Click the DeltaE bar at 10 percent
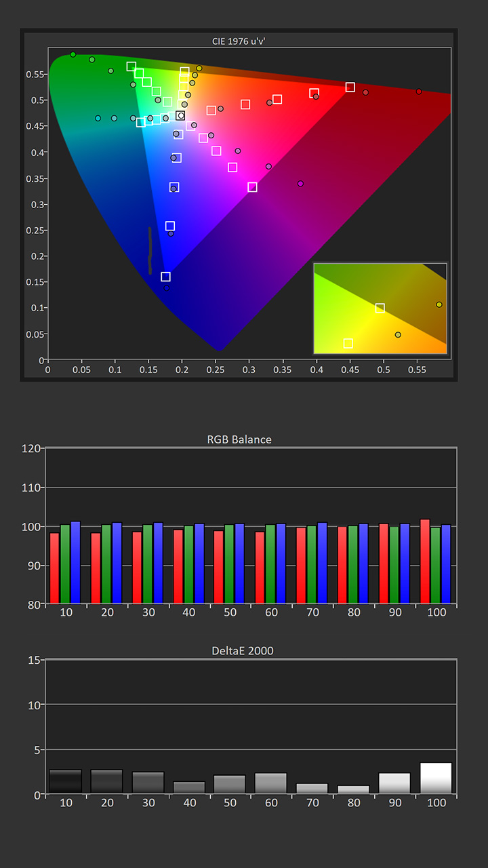488x868 pixels. (x=65, y=782)
